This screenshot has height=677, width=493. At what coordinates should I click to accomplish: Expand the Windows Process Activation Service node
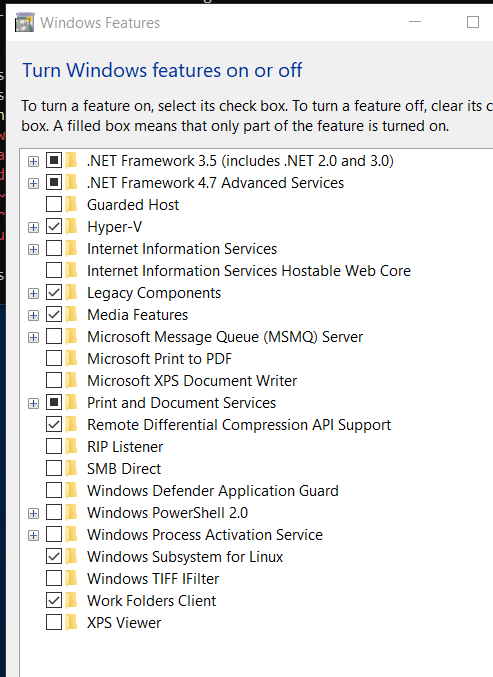pyautogui.click(x=33, y=535)
